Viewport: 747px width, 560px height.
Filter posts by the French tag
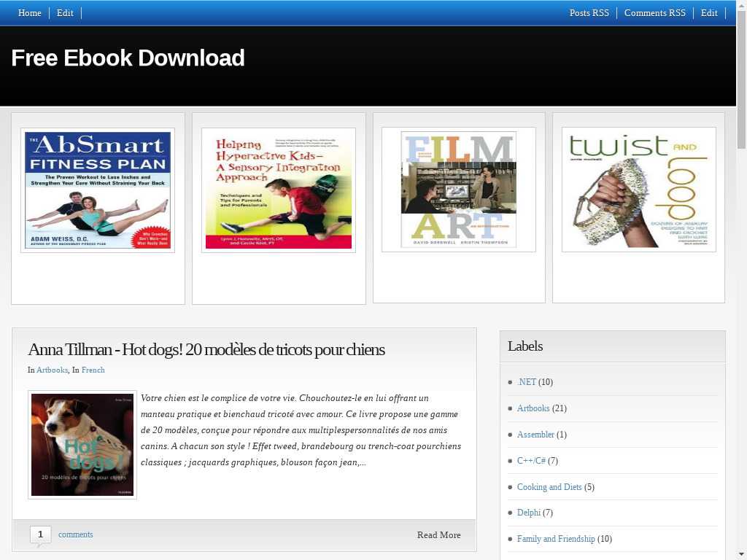93,370
